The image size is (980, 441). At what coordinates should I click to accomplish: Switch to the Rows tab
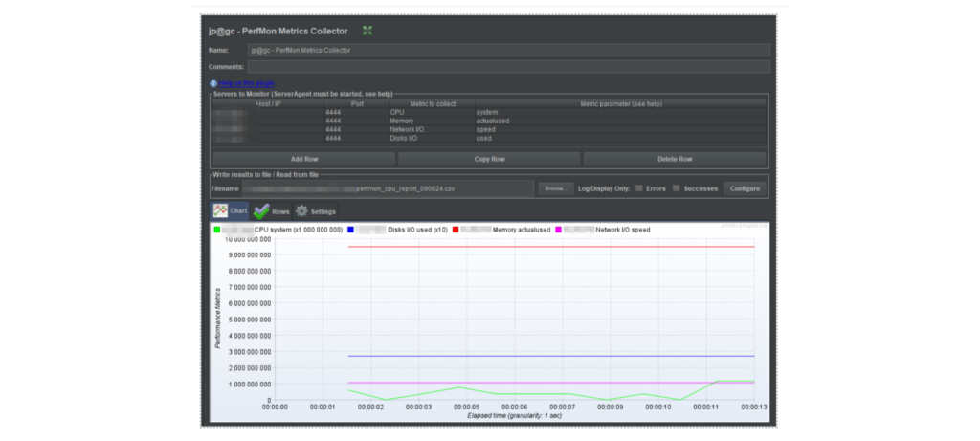[x=271, y=211]
